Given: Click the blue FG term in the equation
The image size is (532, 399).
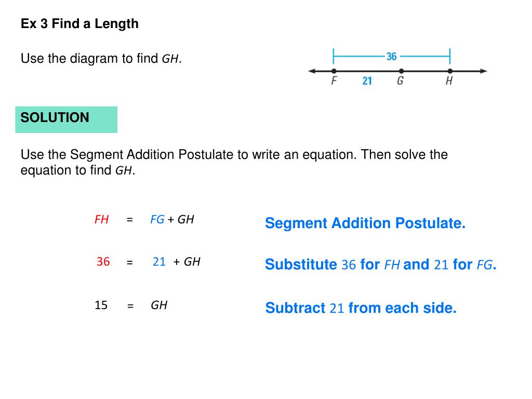Looking at the screenshot, I should click(x=157, y=220).
